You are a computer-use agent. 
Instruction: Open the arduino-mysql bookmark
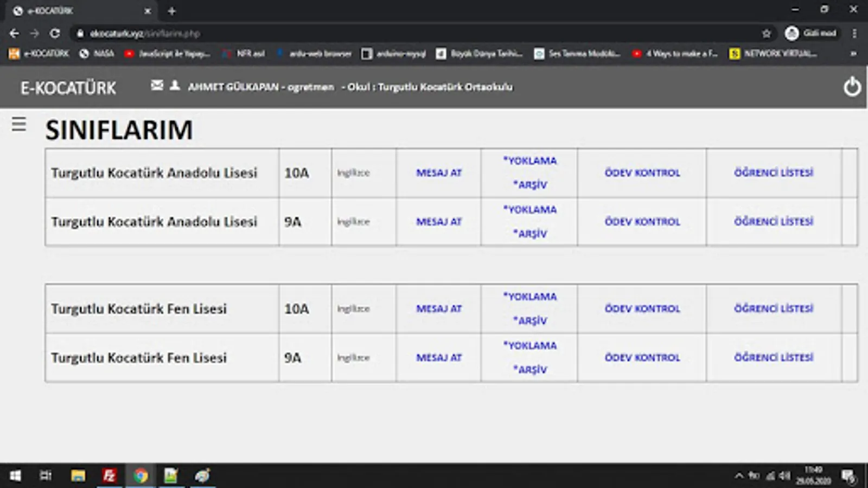point(394,54)
